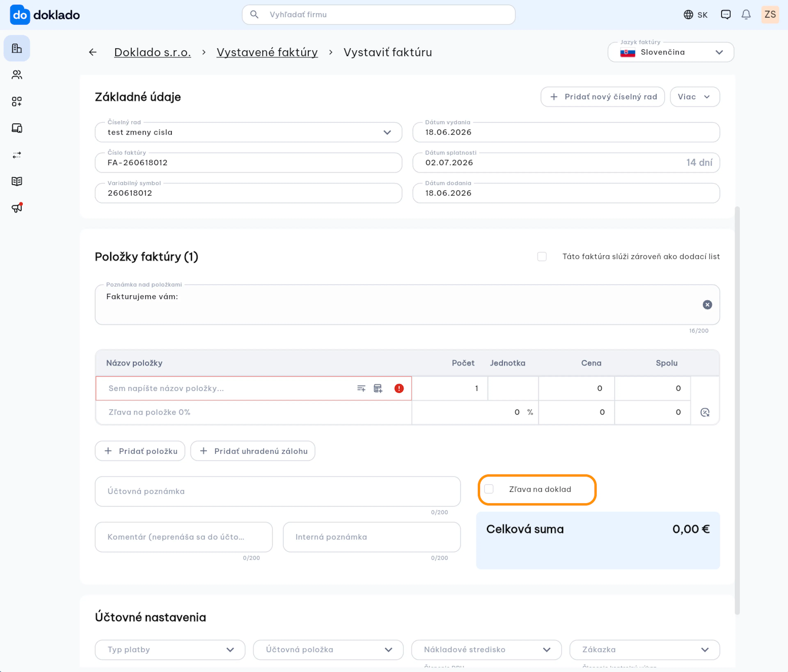788x672 pixels.
Task: Click the Názov položky column header
Action: click(x=134, y=363)
